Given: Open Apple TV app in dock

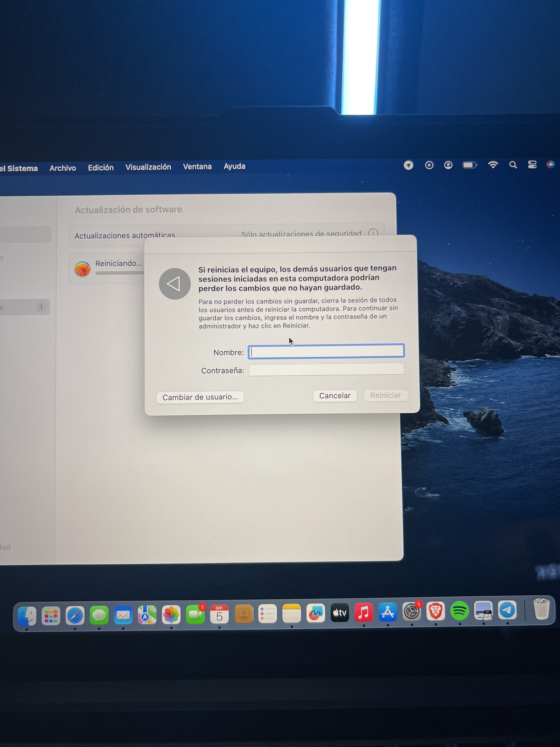Looking at the screenshot, I should [340, 613].
